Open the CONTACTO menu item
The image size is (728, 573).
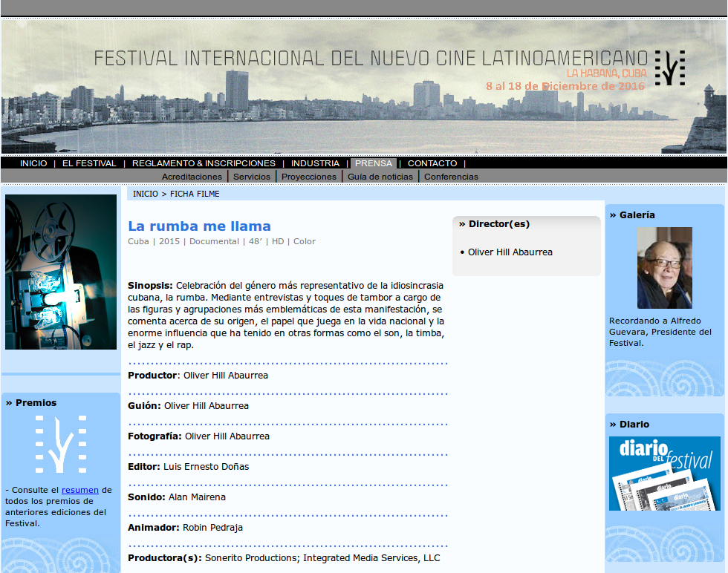point(432,163)
